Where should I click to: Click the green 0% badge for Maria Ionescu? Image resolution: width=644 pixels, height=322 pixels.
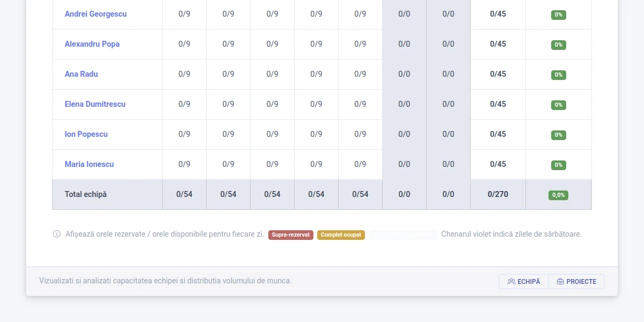click(558, 165)
